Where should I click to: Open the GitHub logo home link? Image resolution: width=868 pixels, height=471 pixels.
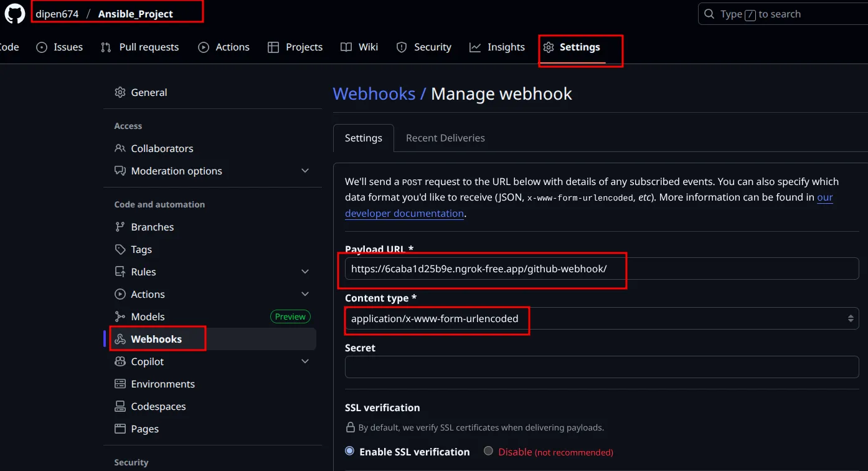click(15, 13)
